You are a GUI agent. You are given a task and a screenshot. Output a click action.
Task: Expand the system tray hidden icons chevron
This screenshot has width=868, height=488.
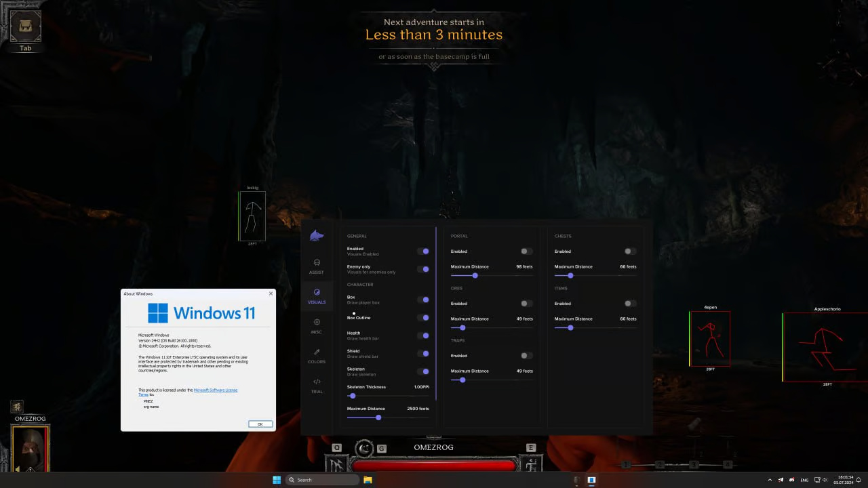coord(771,480)
